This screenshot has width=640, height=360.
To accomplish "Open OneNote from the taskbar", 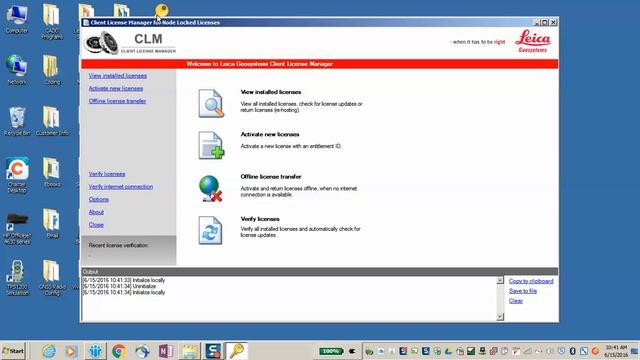I will point(166,351).
